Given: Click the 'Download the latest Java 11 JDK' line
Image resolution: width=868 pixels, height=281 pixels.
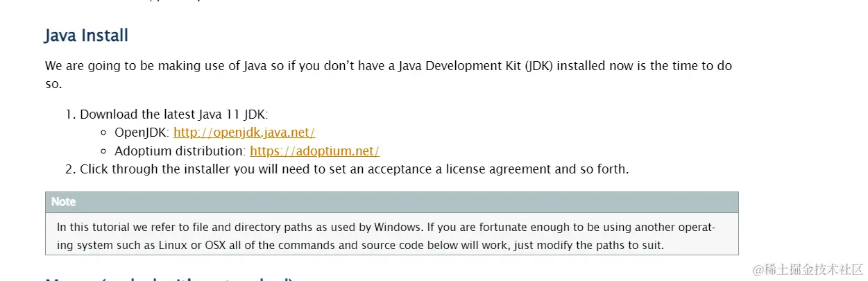Looking at the screenshot, I should point(174,114).
